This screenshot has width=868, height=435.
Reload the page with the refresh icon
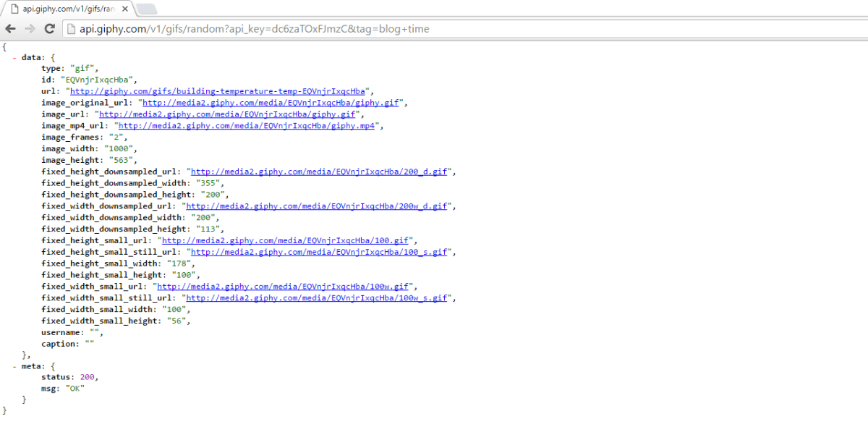pyautogui.click(x=50, y=29)
